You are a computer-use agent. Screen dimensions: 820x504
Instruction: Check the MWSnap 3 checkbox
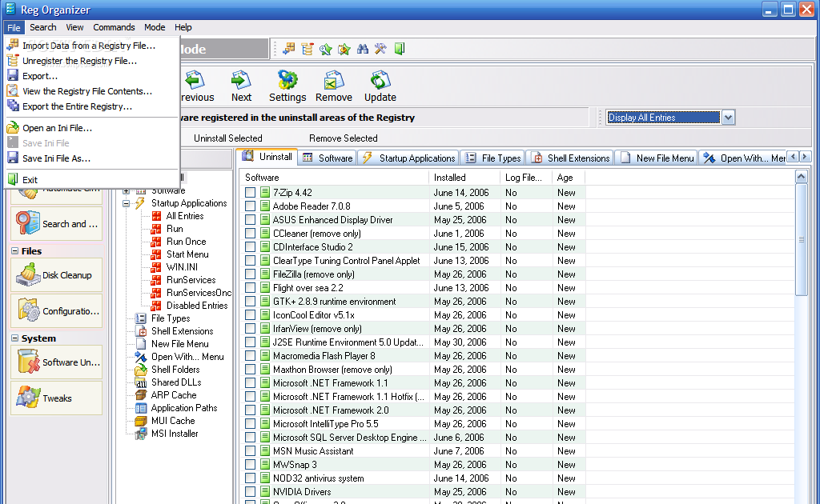coord(251,464)
